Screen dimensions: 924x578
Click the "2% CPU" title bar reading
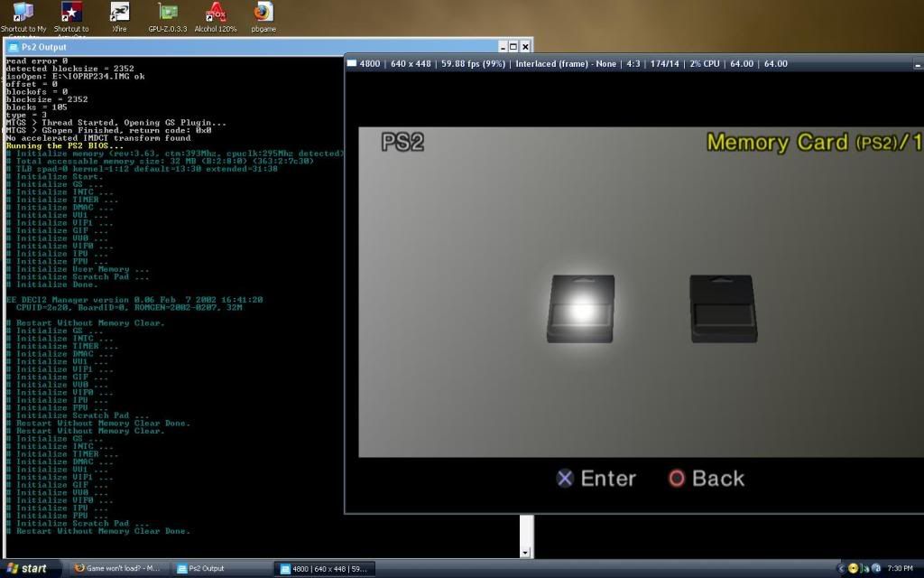coord(704,64)
